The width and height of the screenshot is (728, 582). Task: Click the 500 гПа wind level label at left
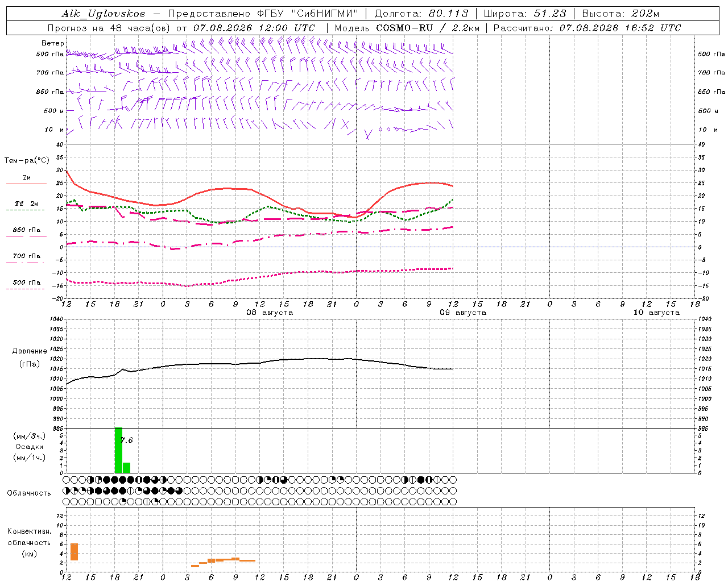click(50, 54)
